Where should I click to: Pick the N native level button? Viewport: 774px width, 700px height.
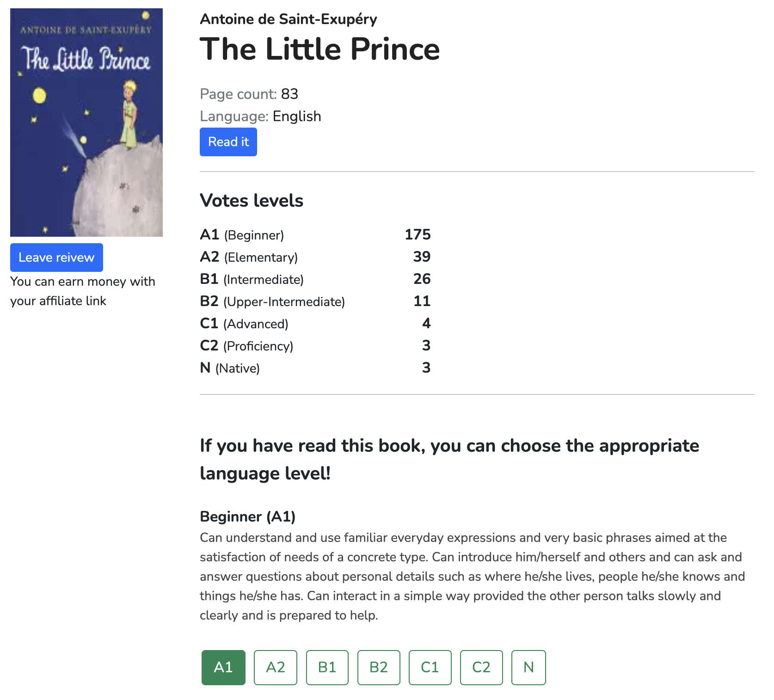point(528,667)
